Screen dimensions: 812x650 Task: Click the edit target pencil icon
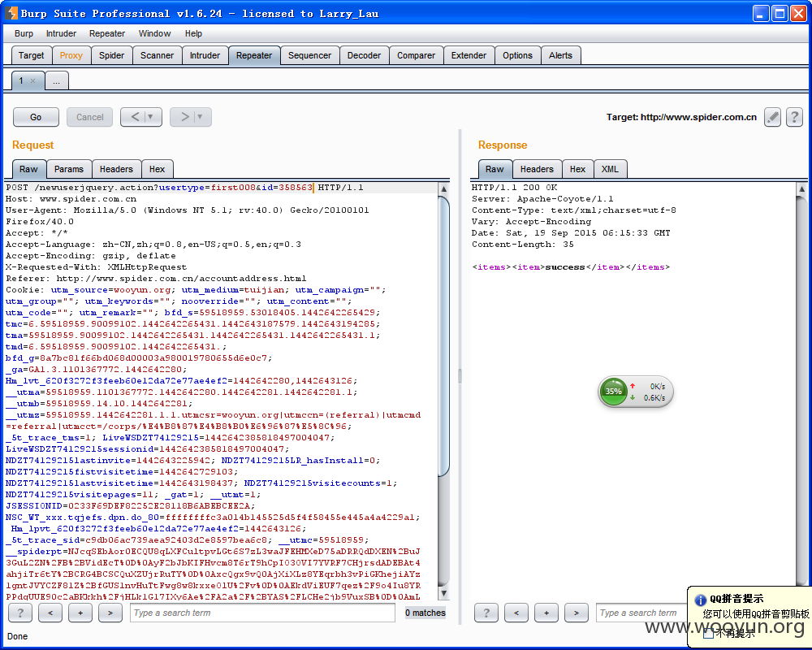[772, 117]
